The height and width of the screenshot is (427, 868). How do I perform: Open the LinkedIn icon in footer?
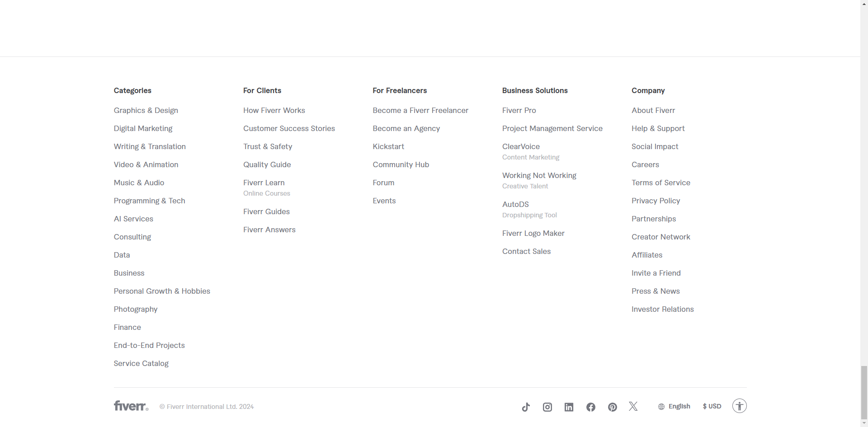[569, 407]
